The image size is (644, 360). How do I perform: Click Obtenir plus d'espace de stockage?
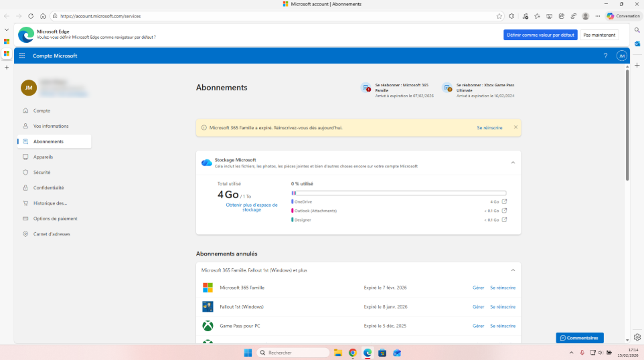click(251, 207)
